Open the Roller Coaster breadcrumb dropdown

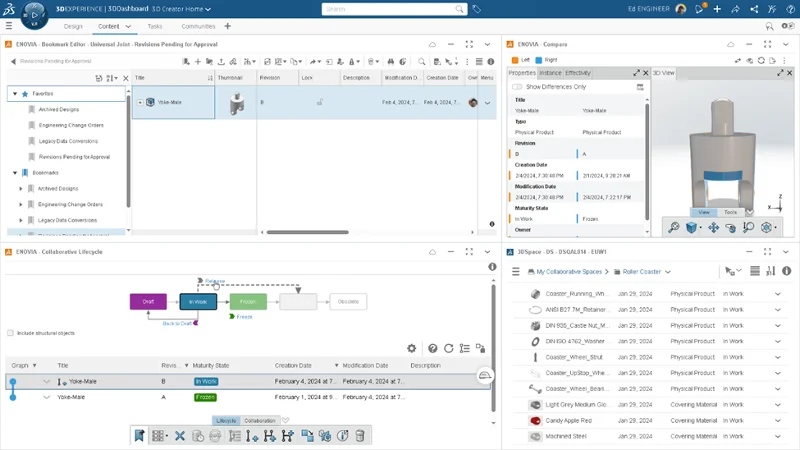[668, 271]
